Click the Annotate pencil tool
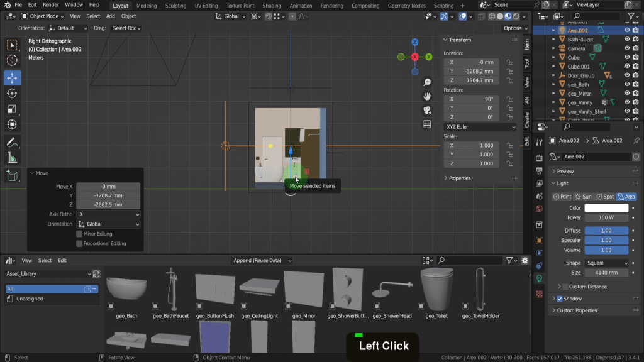The image size is (644, 362). (12, 143)
